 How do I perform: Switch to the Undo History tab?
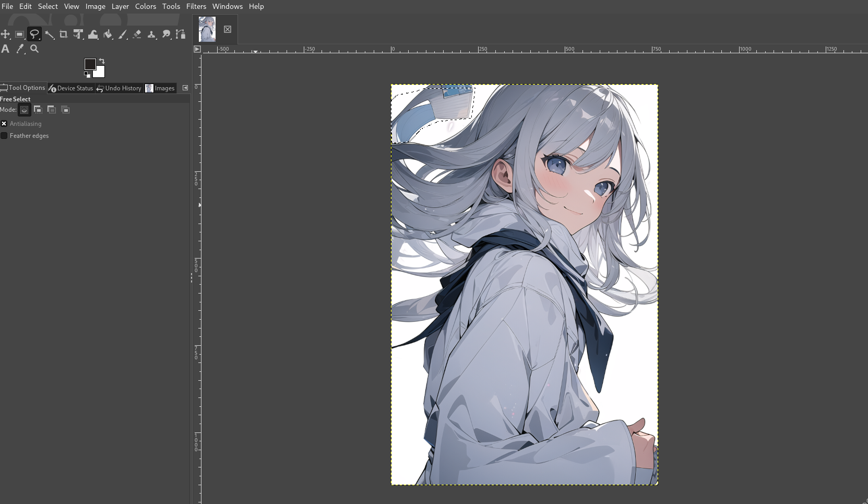(119, 88)
